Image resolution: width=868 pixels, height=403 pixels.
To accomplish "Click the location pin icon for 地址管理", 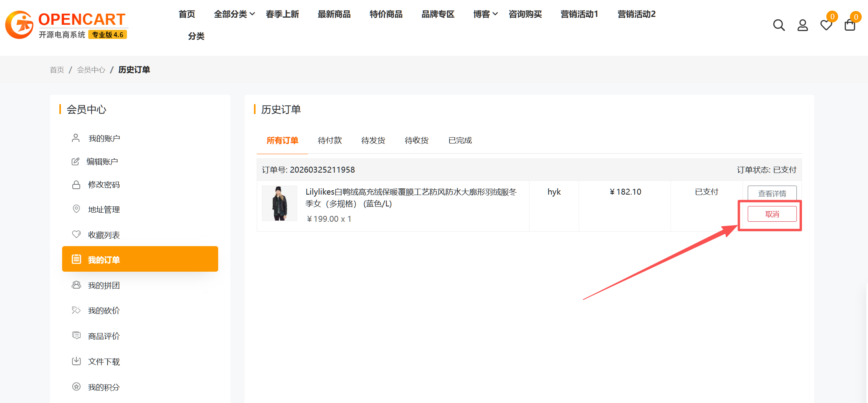I will [x=76, y=209].
